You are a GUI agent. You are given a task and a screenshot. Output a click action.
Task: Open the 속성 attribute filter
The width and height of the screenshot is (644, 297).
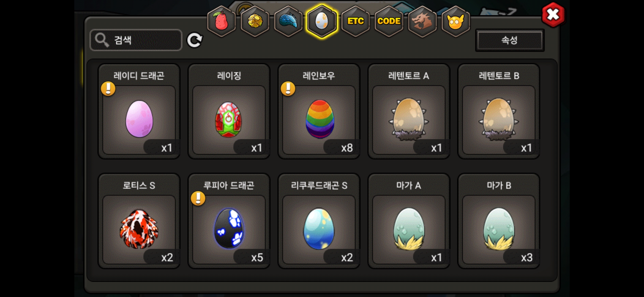click(510, 40)
